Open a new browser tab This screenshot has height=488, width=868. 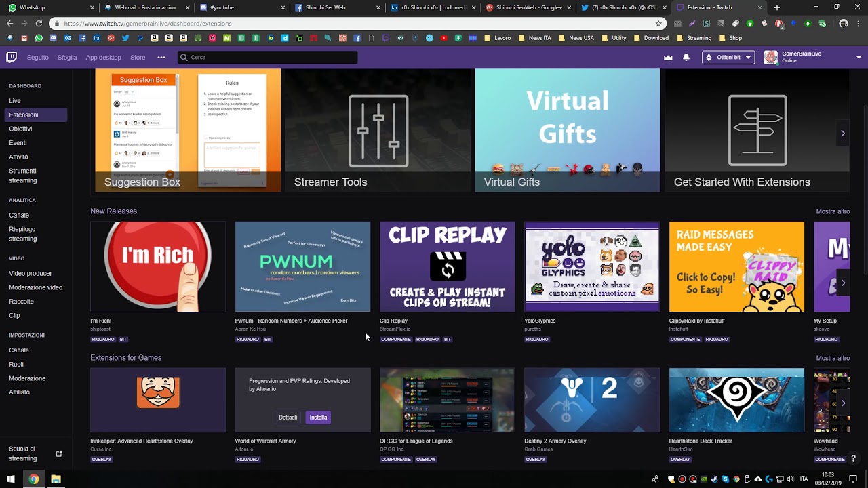click(776, 7)
